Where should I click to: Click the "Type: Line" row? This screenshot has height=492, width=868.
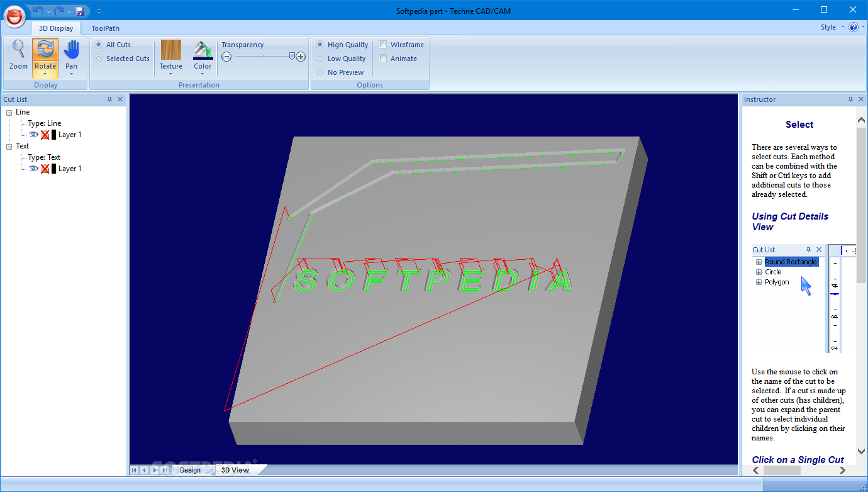point(45,123)
